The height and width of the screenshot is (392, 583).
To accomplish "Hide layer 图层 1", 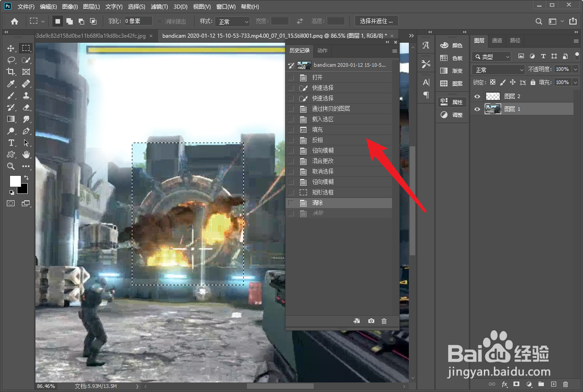I will point(477,109).
